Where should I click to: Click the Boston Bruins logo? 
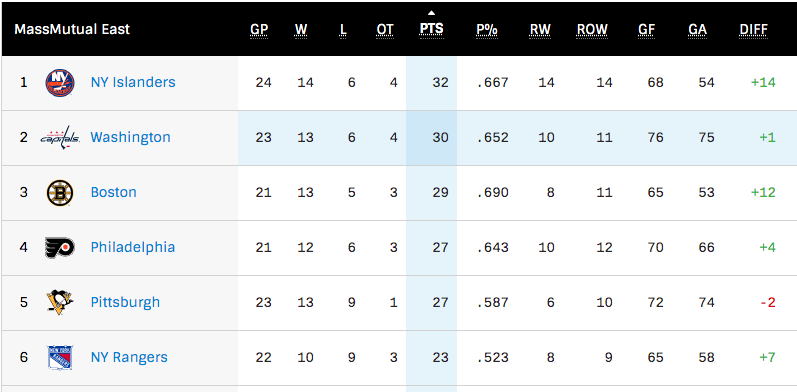point(60,193)
